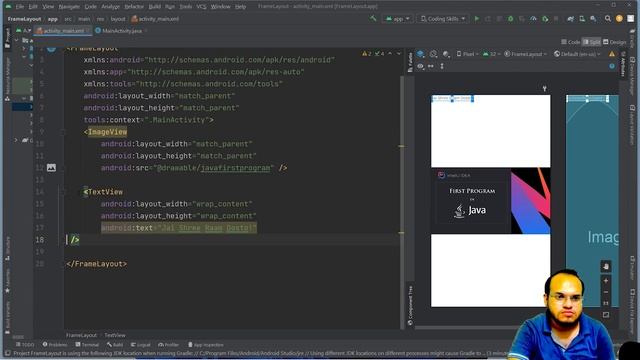Click the Night Mode icon in design toolbar

[446, 54]
